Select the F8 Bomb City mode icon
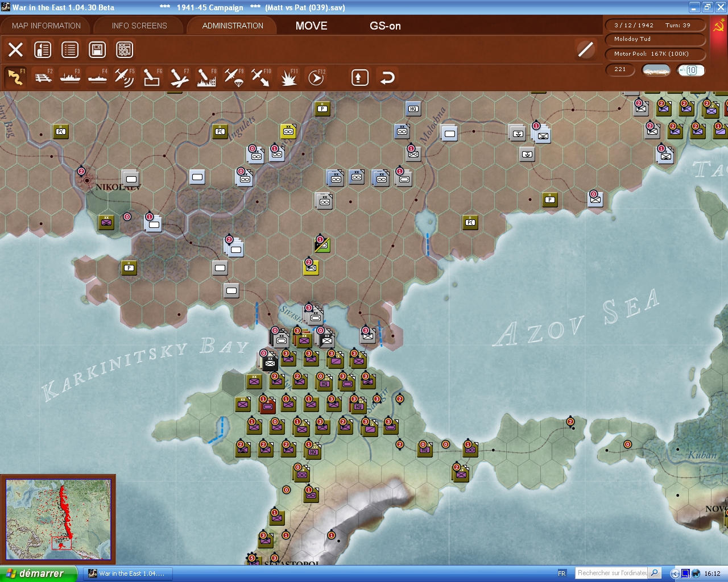728x582 pixels. coord(206,77)
